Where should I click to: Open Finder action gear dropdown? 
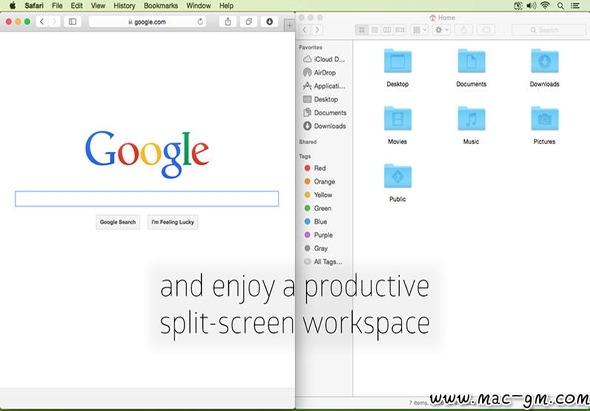(441, 30)
